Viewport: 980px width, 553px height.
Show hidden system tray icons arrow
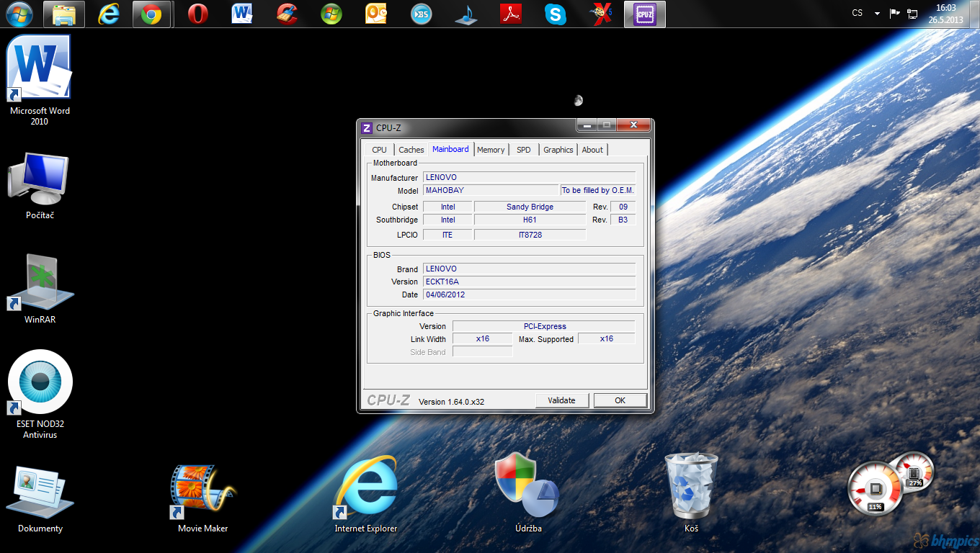click(877, 14)
